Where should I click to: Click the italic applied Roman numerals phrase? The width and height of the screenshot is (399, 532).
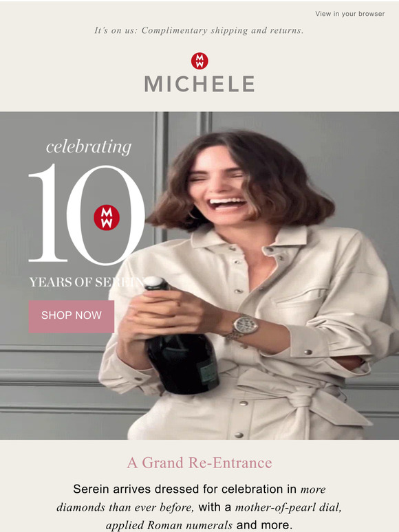click(x=169, y=525)
